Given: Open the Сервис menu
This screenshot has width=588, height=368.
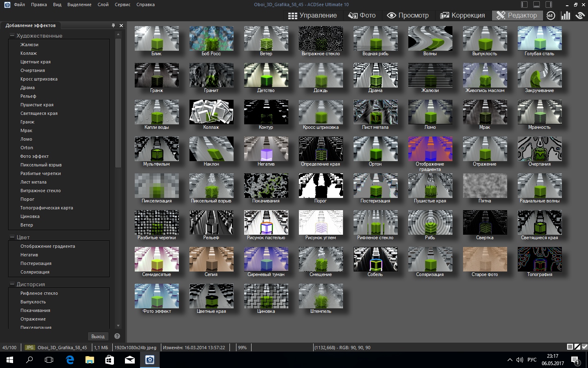Looking at the screenshot, I should (122, 4).
